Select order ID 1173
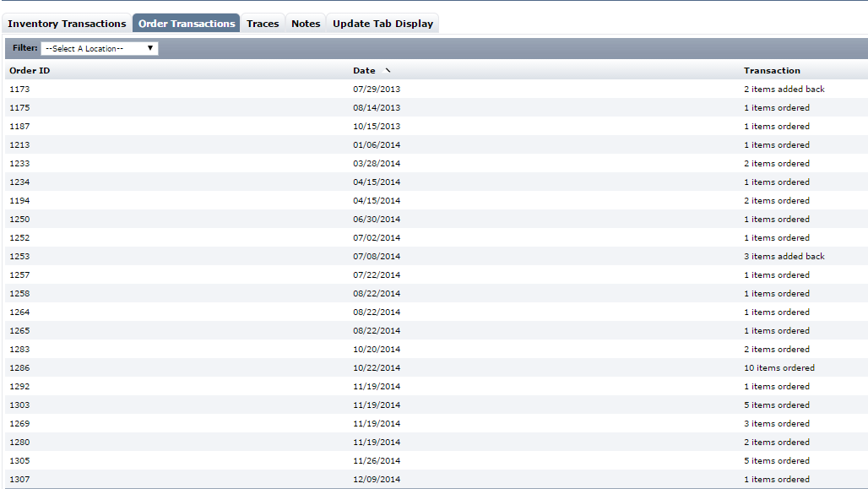Screen dimensions: 868x489 click(19, 90)
